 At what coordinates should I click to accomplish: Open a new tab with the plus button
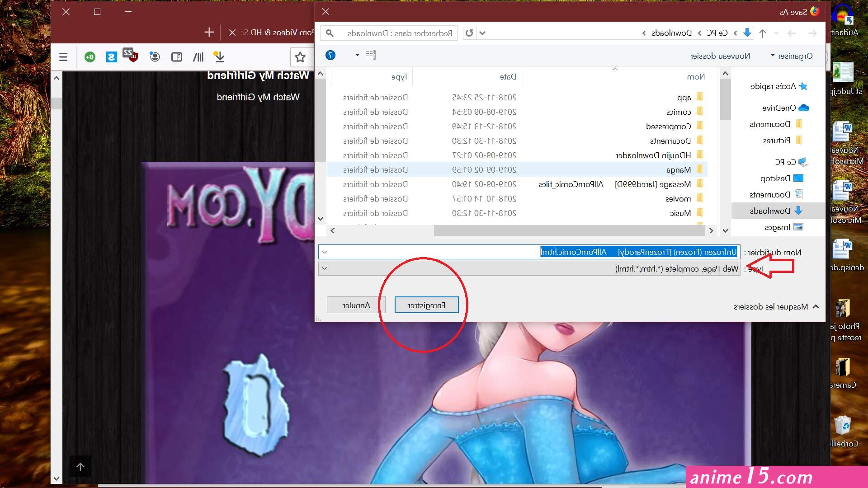tap(209, 32)
